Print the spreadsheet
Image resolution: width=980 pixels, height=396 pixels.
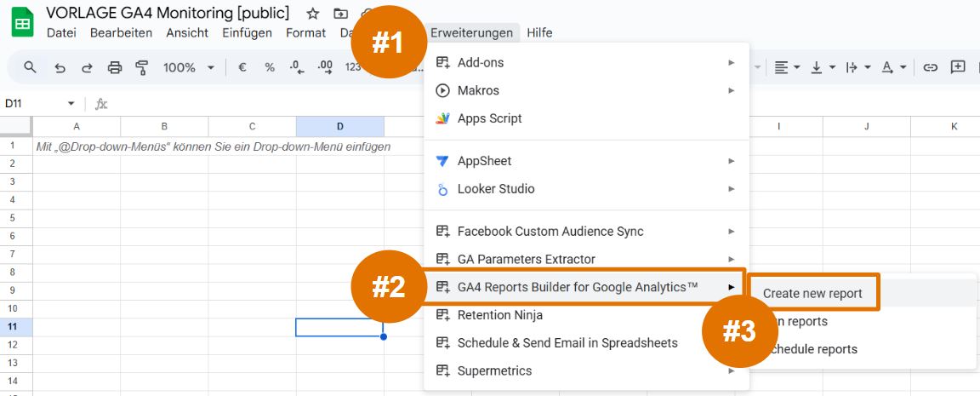click(x=115, y=67)
